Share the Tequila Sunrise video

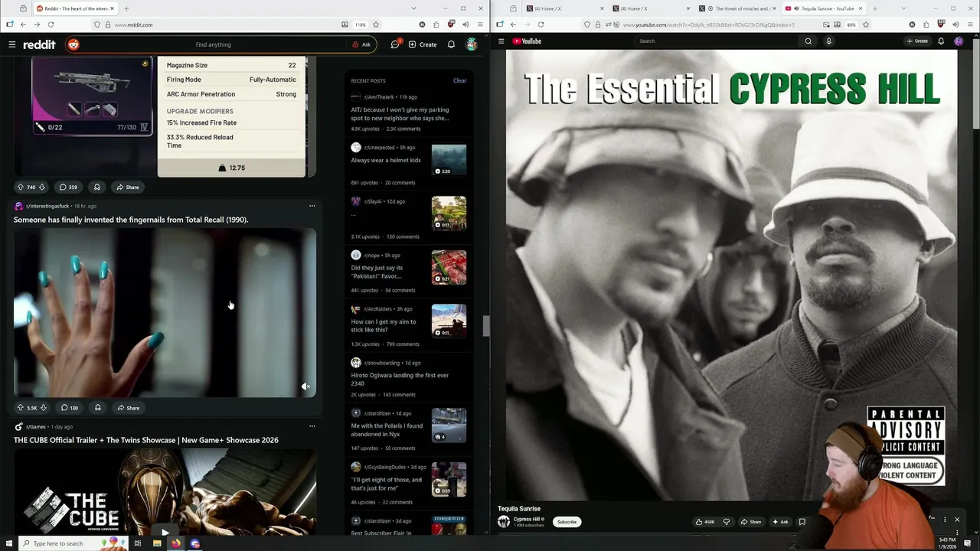(x=750, y=522)
